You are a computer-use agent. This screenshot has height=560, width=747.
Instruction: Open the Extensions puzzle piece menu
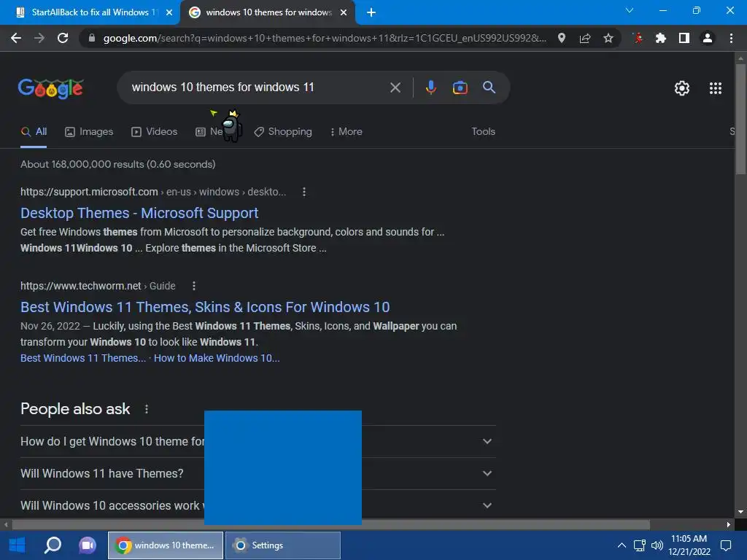pos(661,38)
